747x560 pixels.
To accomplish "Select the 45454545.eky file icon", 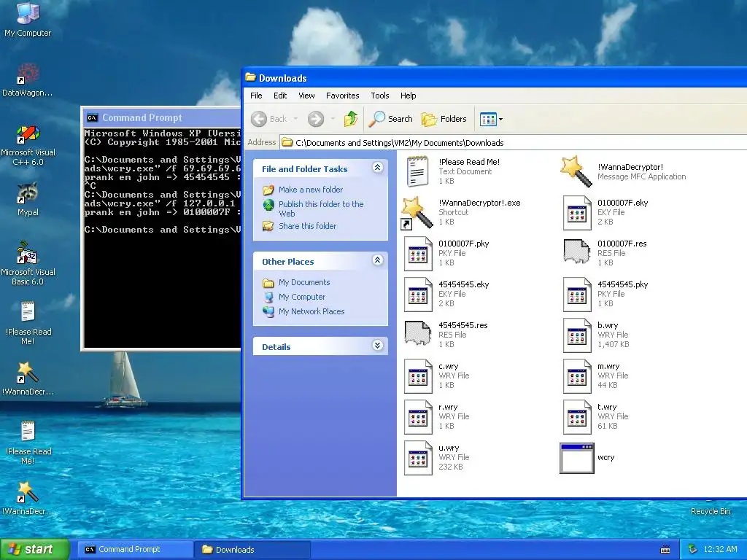I will 418,295.
